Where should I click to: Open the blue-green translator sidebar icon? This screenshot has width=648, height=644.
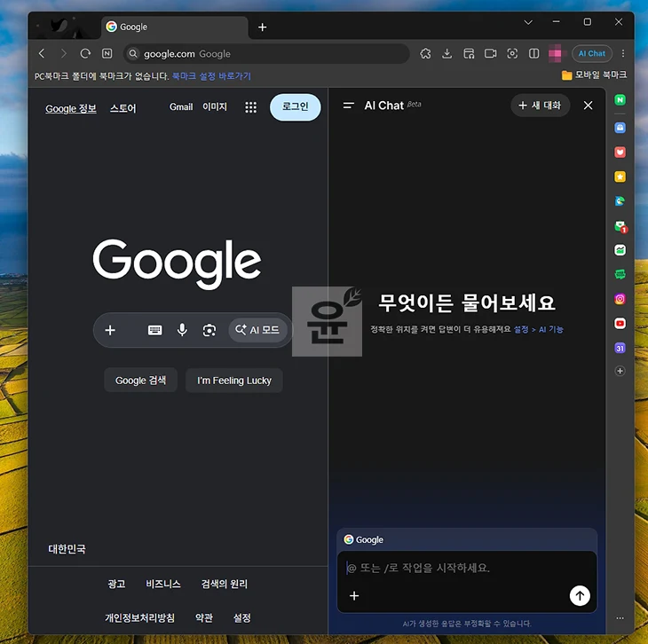(620, 201)
